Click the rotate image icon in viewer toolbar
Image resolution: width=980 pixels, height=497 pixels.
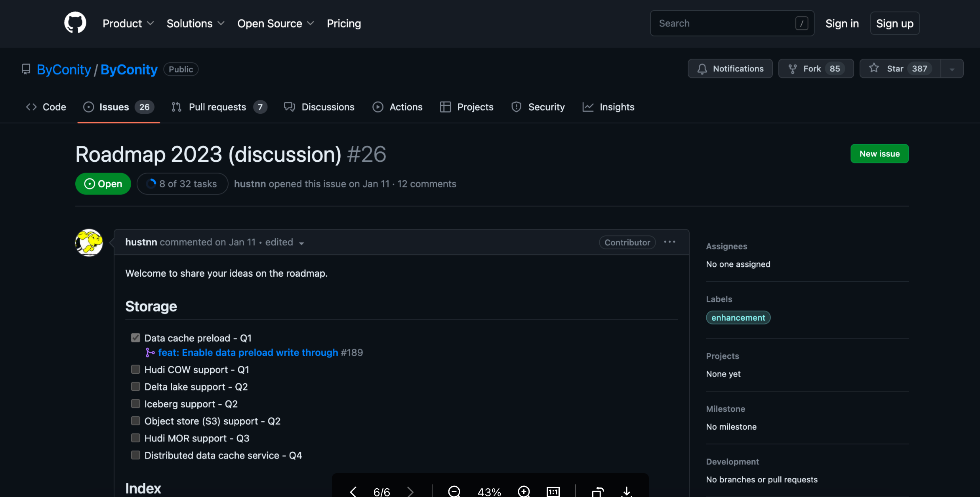point(598,491)
